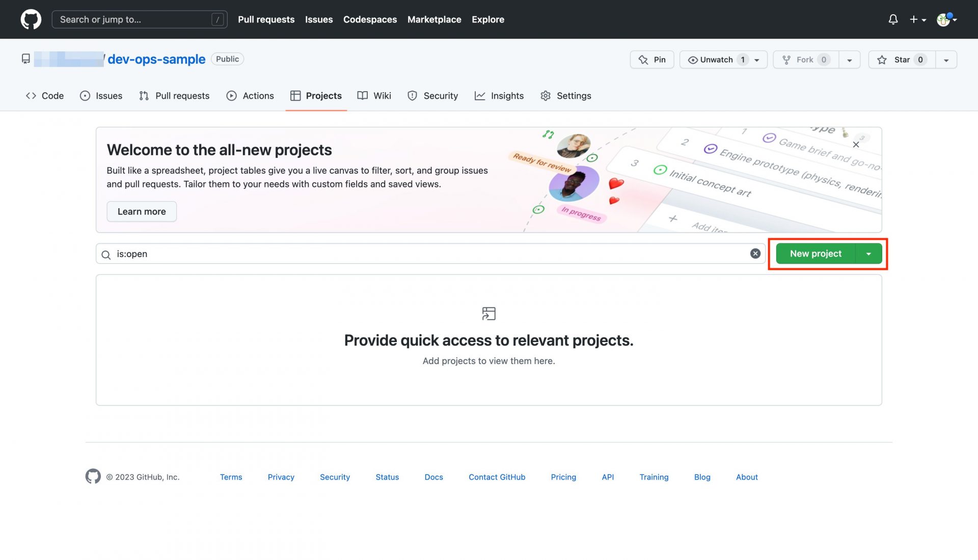Clear the is:open search filter

pyautogui.click(x=755, y=254)
